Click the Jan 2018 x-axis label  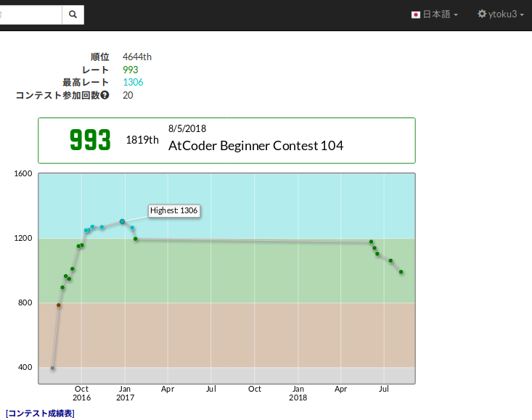coord(298,393)
